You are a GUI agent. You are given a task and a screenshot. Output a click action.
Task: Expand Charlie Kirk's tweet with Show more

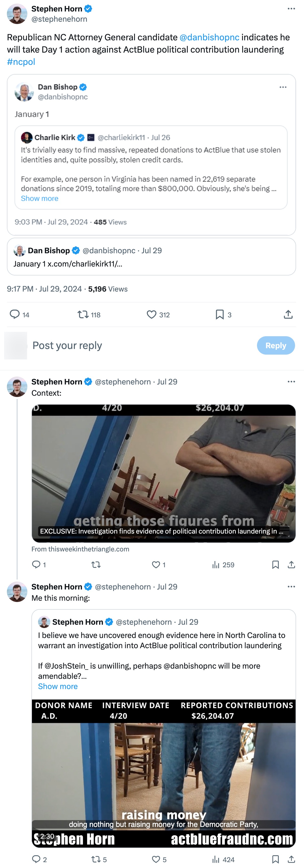(x=39, y=198)
